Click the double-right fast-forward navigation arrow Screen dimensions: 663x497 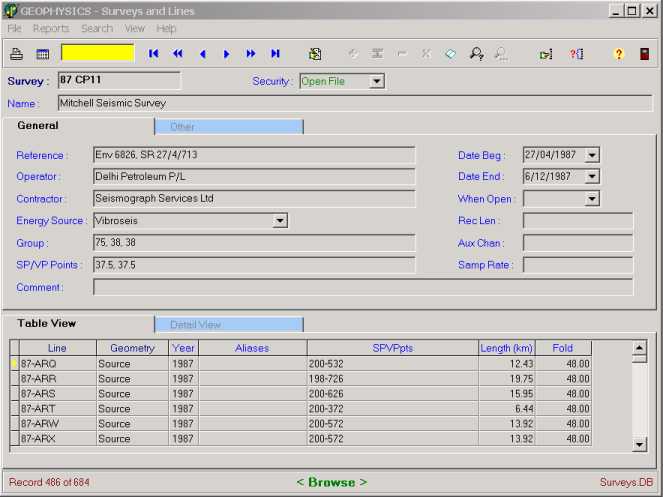pos(251,54)
